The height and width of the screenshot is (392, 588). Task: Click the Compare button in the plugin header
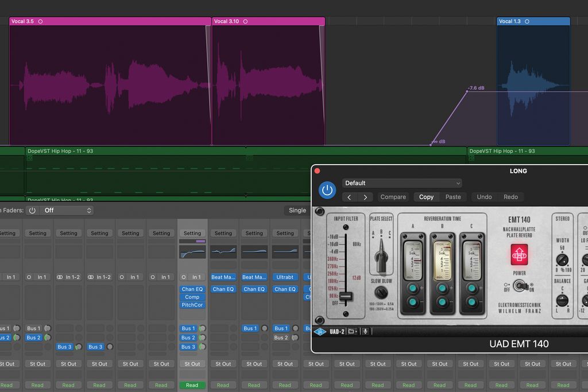pos(393,197)
